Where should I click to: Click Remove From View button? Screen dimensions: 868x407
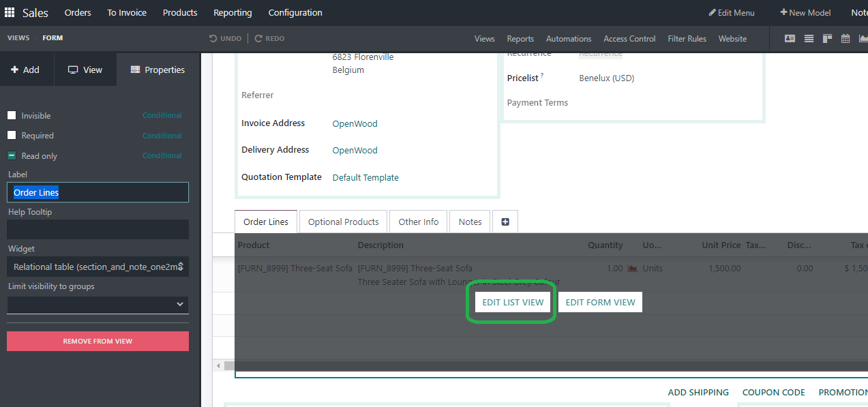[98, 341]
